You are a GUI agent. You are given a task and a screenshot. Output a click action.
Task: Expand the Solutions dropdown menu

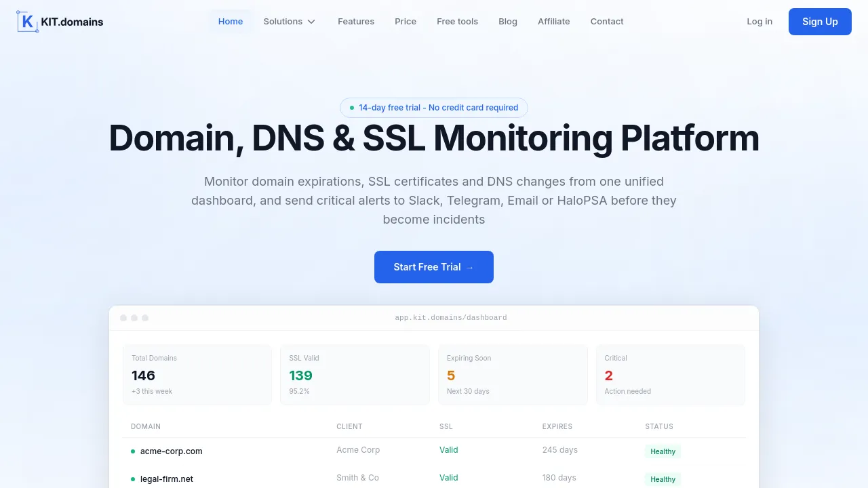click(x=290, y=22)
